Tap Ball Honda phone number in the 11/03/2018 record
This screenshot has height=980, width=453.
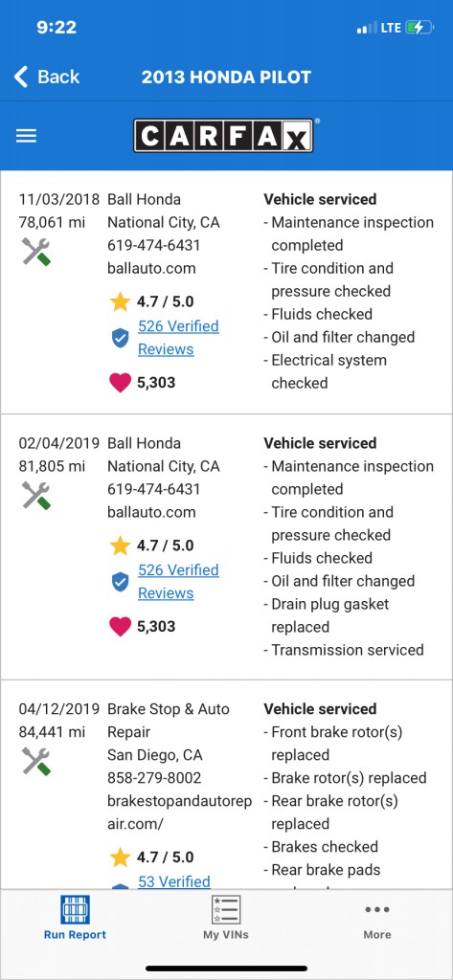pos(154,246)
